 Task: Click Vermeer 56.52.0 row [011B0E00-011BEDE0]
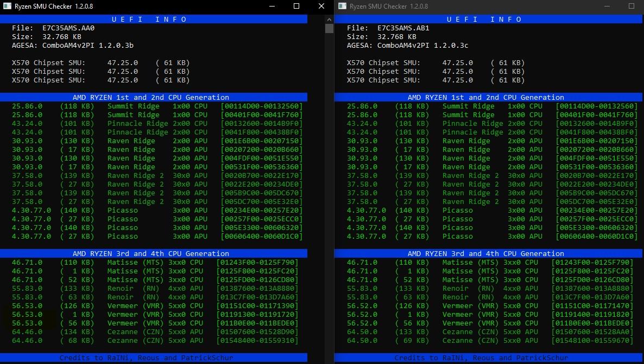click(490, 323)
